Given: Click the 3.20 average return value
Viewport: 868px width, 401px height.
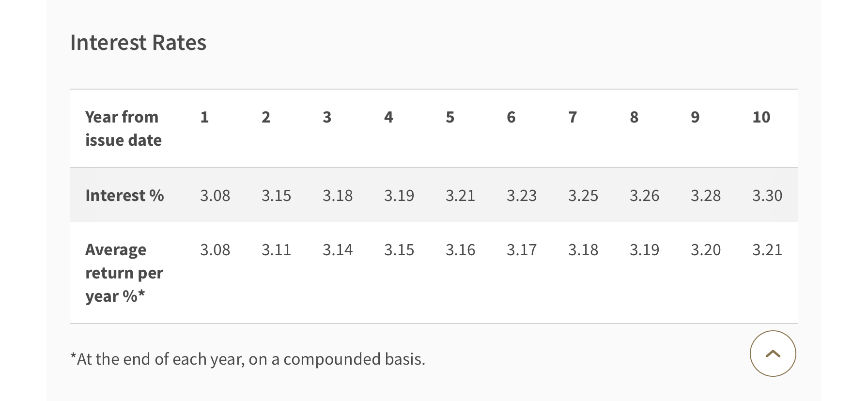Looking at the screenshot, I should point(706,250).
